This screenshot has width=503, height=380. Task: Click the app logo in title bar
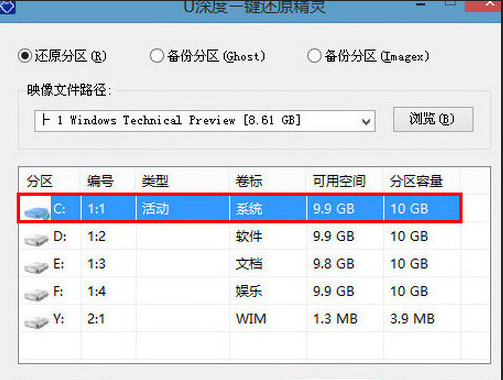(x=7, y=7)
